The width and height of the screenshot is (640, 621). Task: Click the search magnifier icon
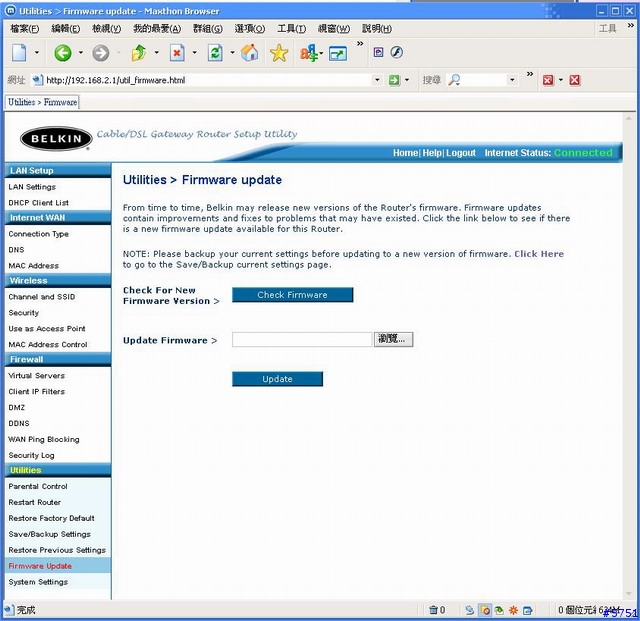(454, 80)
